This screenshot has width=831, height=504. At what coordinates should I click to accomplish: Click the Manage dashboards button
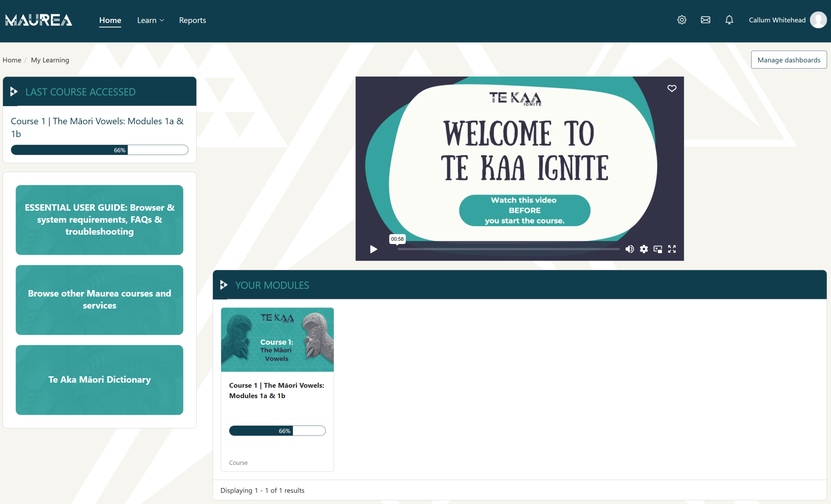(x=788, y=60)
